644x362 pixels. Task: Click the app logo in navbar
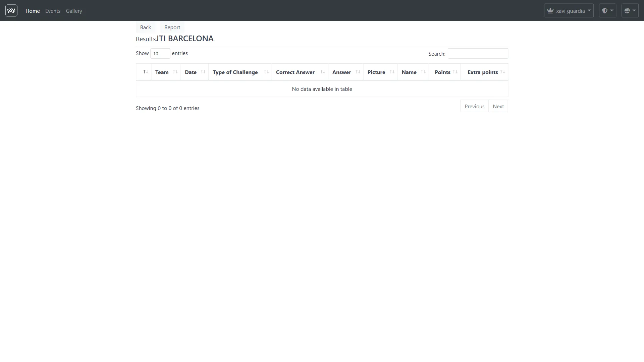pyautogui.click(x=11, y=11)
